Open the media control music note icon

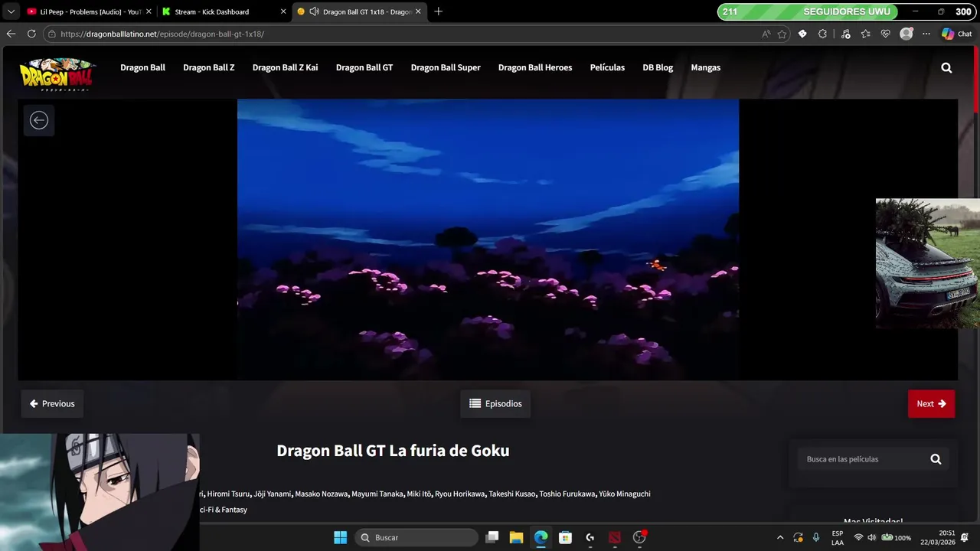845,34
